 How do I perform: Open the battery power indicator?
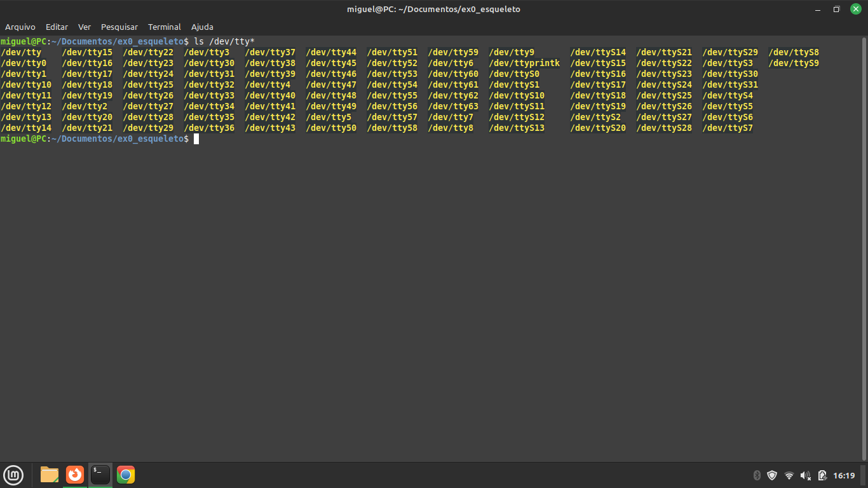tap(822, 475)
